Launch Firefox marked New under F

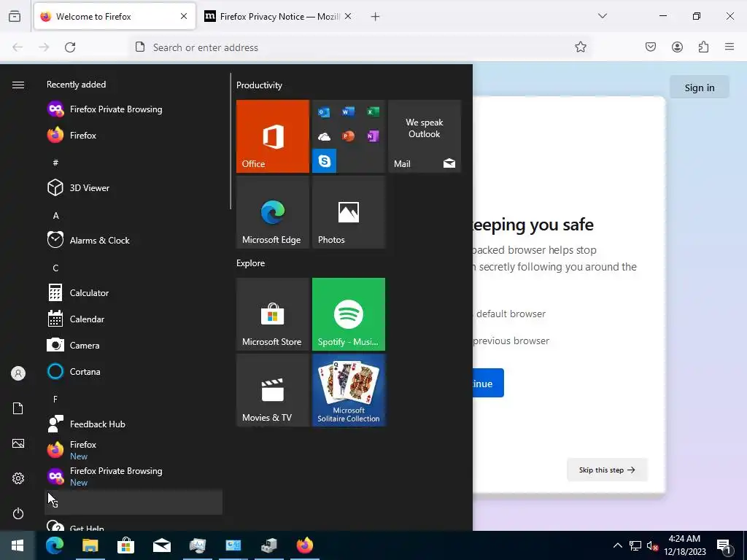(133, 449)
